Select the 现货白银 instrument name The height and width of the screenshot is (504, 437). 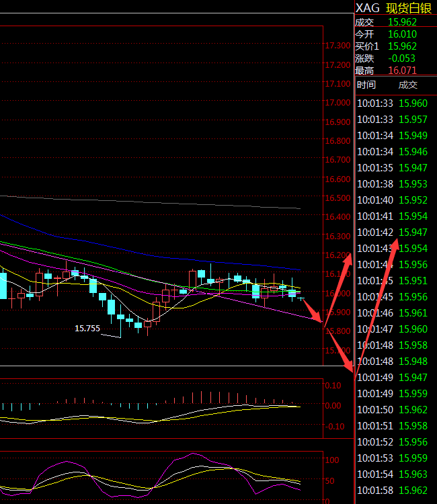409,8
